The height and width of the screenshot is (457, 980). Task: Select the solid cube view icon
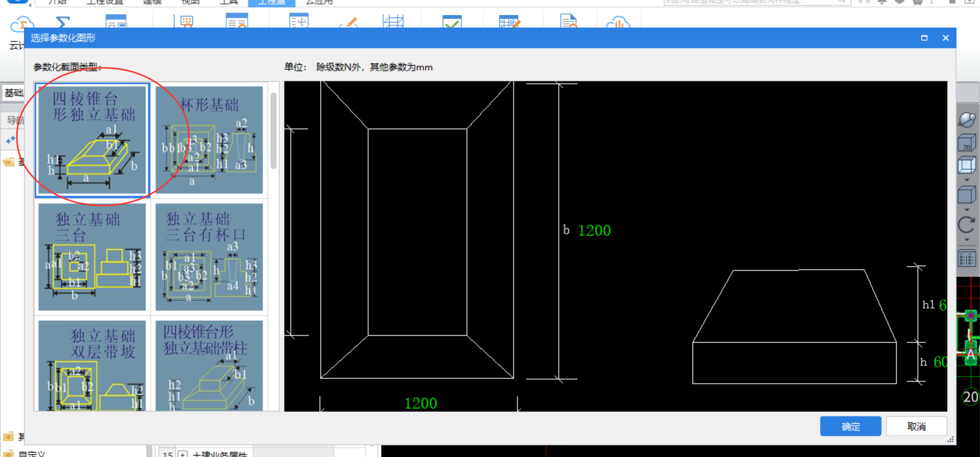tap(967, 195)
